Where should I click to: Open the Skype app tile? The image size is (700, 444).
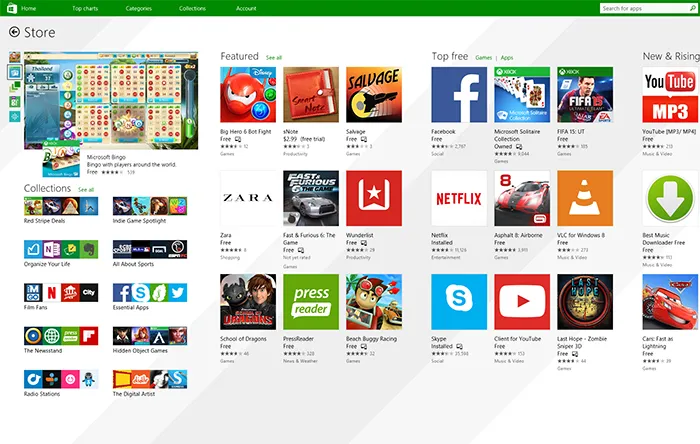[459, 302]
